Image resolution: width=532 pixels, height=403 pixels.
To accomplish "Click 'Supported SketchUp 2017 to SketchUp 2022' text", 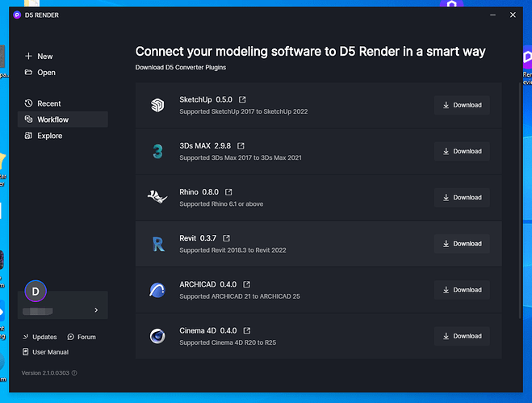I will pyautogui.click(x=244, y=111).
